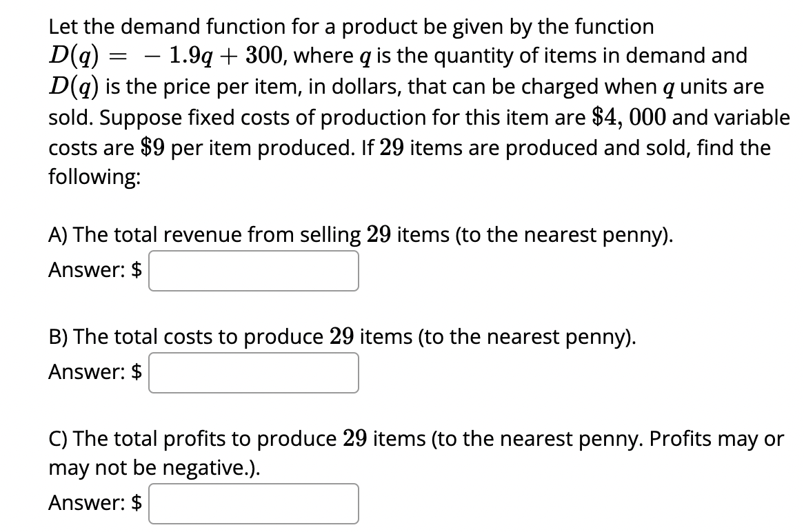The image size is (804, 532).
Task: Click inside the total revenue answer box
Action: [254, 270]
